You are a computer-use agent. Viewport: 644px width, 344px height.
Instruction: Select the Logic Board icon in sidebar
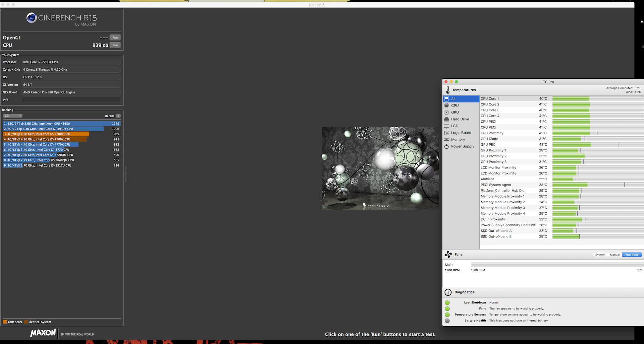pyautogui.click(x=446, y=133)
